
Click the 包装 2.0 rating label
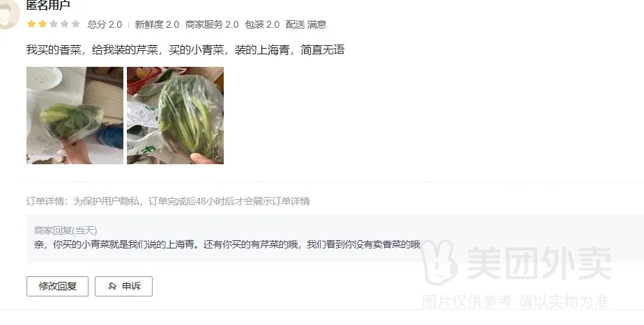tap(262, 24)
